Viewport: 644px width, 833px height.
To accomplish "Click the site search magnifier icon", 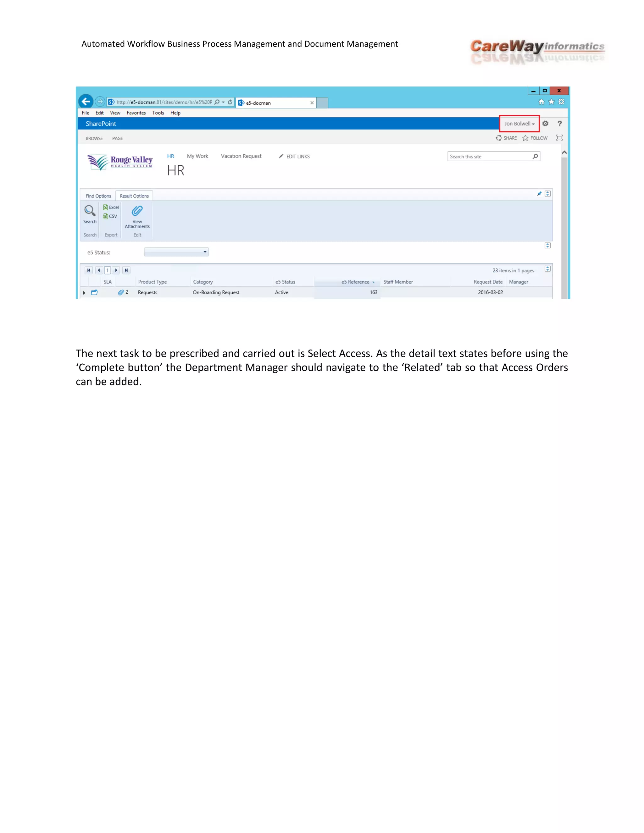I will [x=535, y=156].
